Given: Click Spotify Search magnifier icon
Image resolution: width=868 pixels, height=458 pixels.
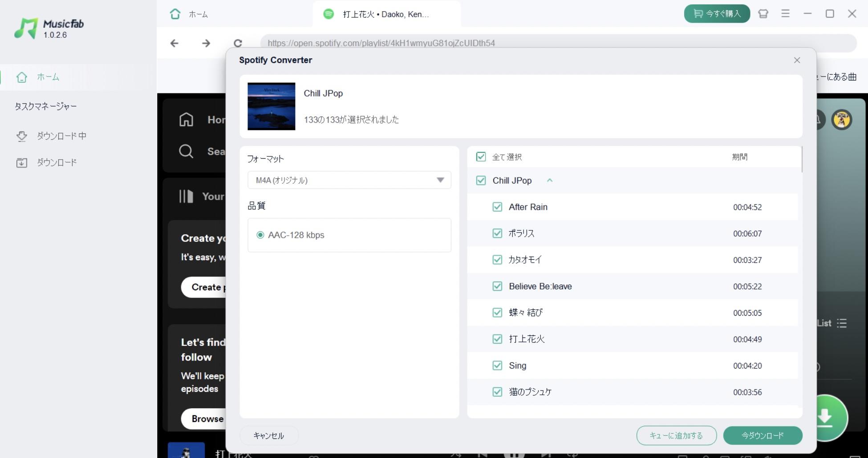Looking at the screenshot, I should coord(186,151).
